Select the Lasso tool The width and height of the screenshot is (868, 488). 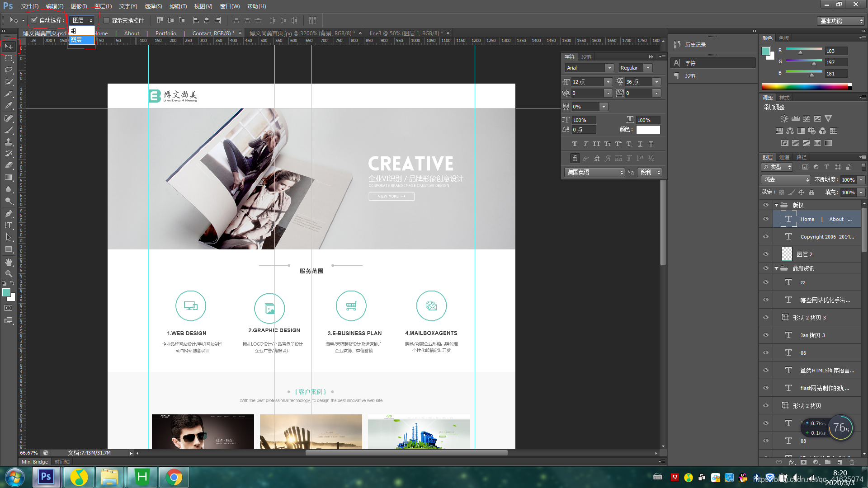[9, 70]
